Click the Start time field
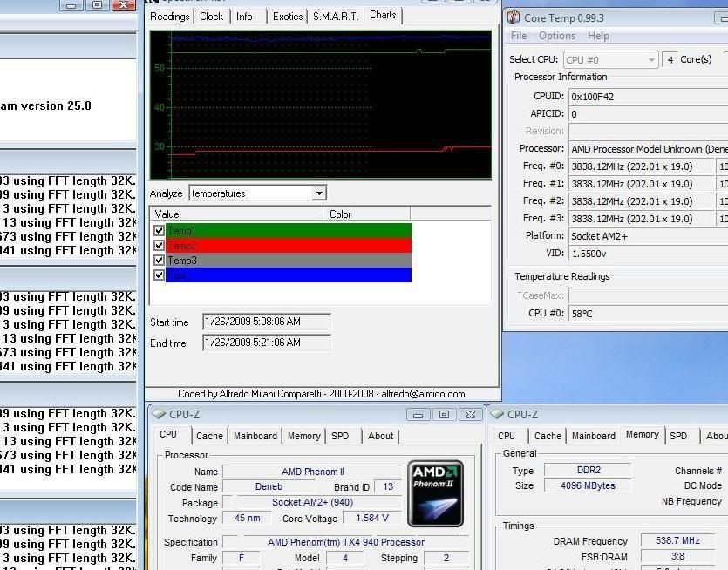Viewport: 728px width, 570px height. point(267,322)
